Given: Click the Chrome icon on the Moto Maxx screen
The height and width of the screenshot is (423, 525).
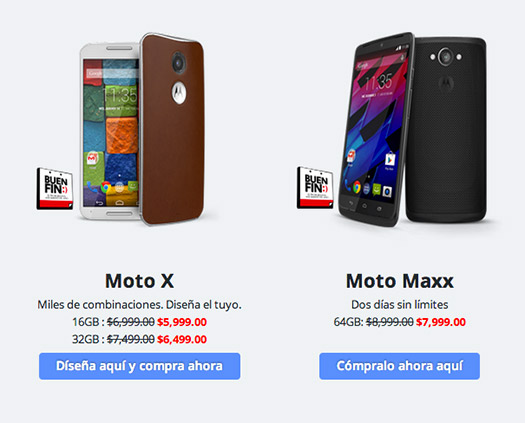Looking at the screenshot, I should tap(357, 187).
